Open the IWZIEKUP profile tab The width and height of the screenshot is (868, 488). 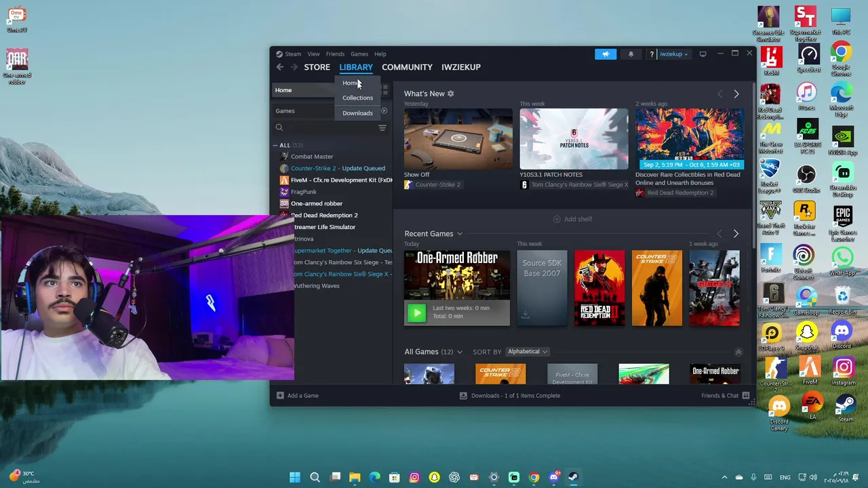[x=461, y=67]
